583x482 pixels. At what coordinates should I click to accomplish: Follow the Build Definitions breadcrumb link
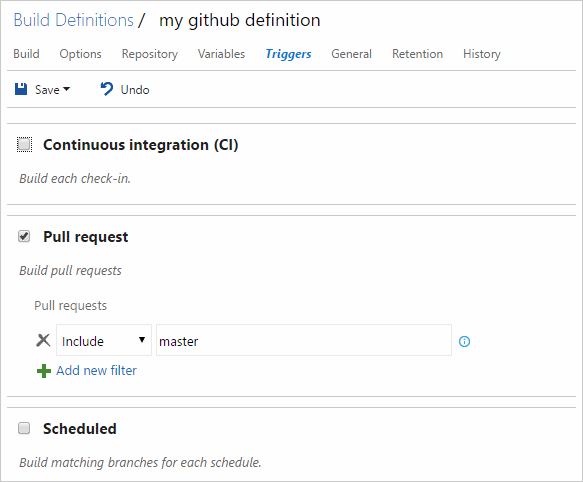pos(74,20)
